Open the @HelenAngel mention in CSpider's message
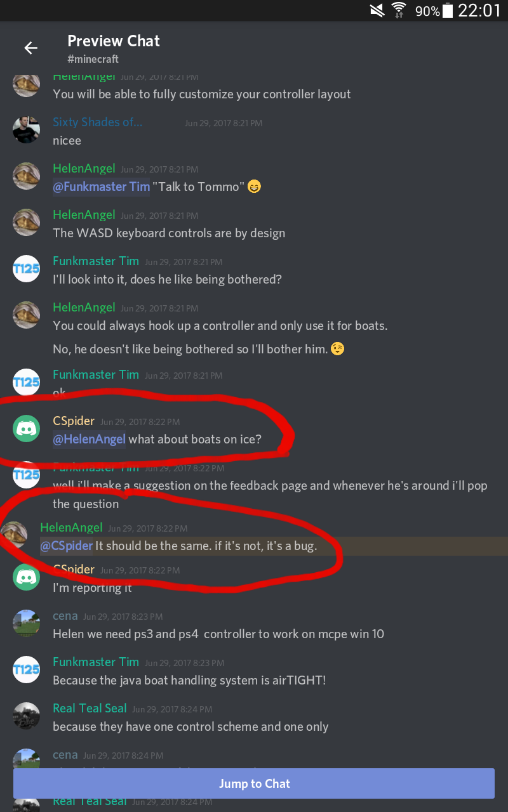The width and height of the screenshot is (508, 812). pyautogui.click(x=89, y=439)
